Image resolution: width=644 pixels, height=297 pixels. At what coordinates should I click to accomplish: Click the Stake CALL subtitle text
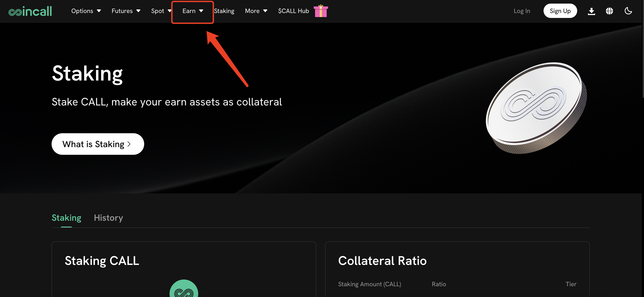pos(167,102)
